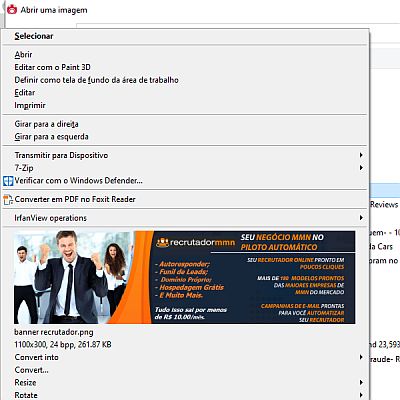The image size is (400, 400).
Task: Expand the IrfanView operations submenu arrow
Action: [361, 218]
